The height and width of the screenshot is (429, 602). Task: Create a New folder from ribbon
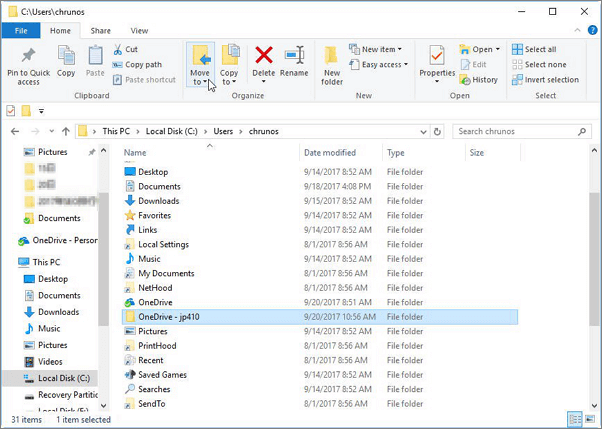[x=332, y=62]
